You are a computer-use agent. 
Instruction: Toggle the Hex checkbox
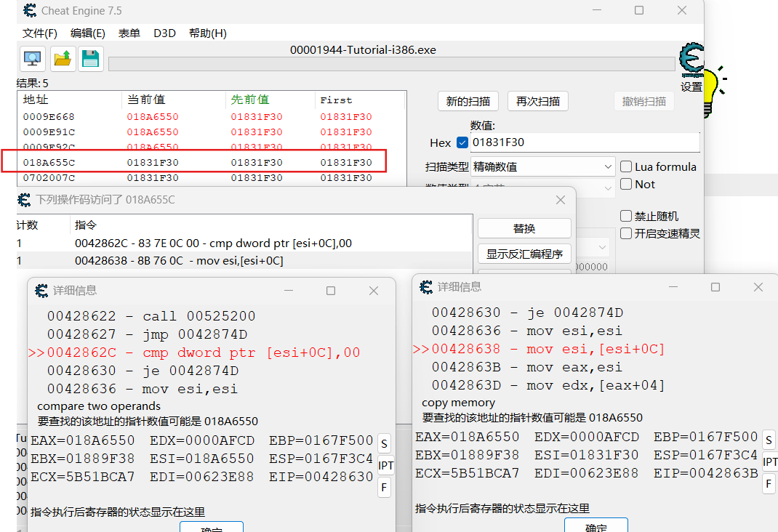(462, 142)
